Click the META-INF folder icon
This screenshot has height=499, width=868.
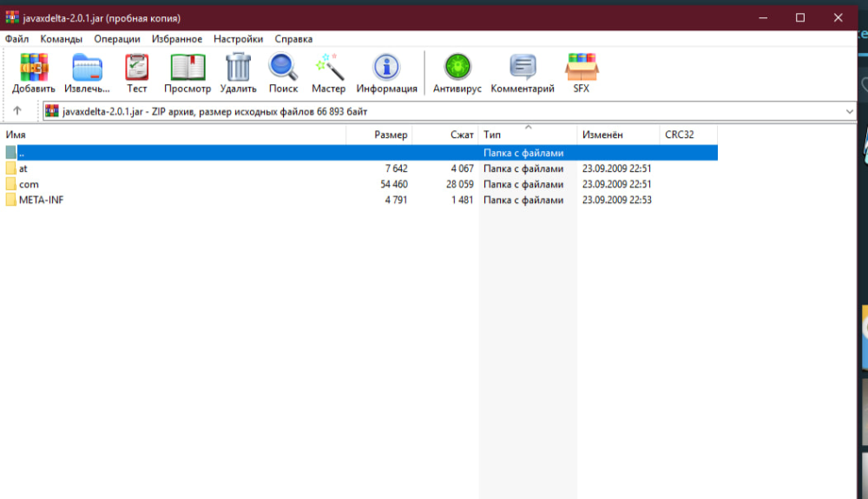(11, 200)
